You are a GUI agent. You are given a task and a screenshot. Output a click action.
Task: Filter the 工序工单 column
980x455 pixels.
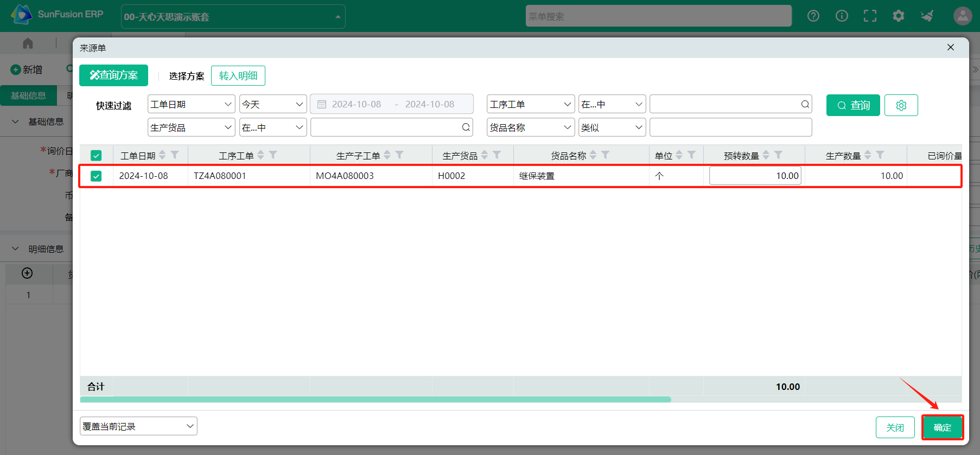point(273,155)
